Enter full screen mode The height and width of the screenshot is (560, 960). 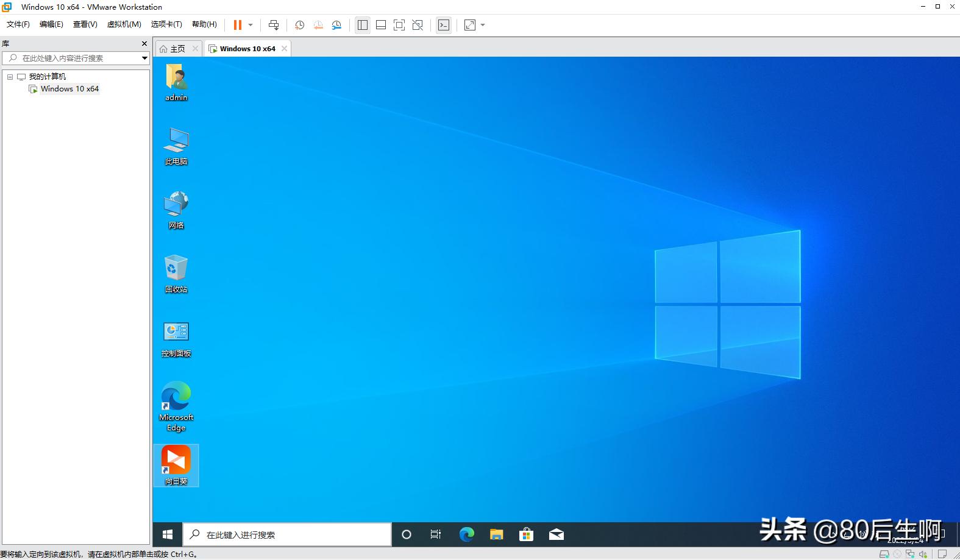[x=399, y=25]
